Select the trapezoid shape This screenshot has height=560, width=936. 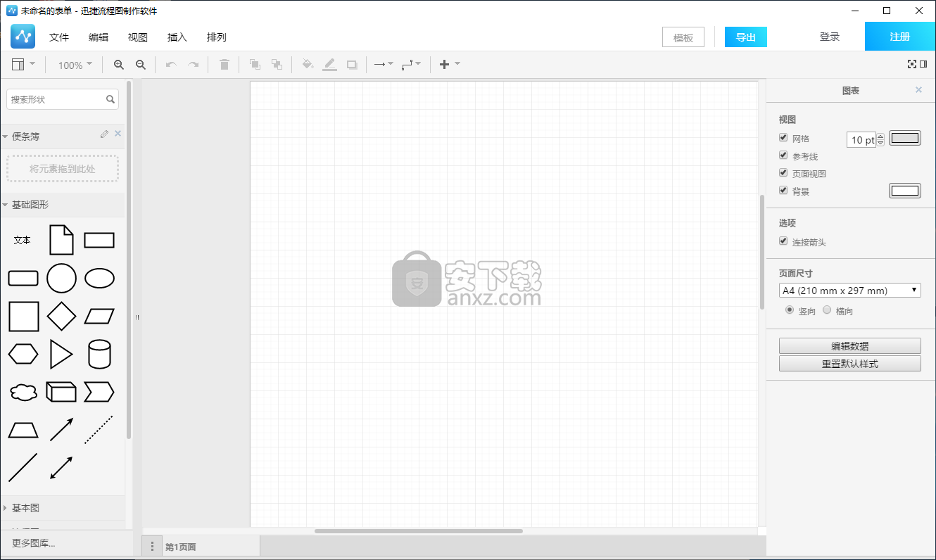23,431
